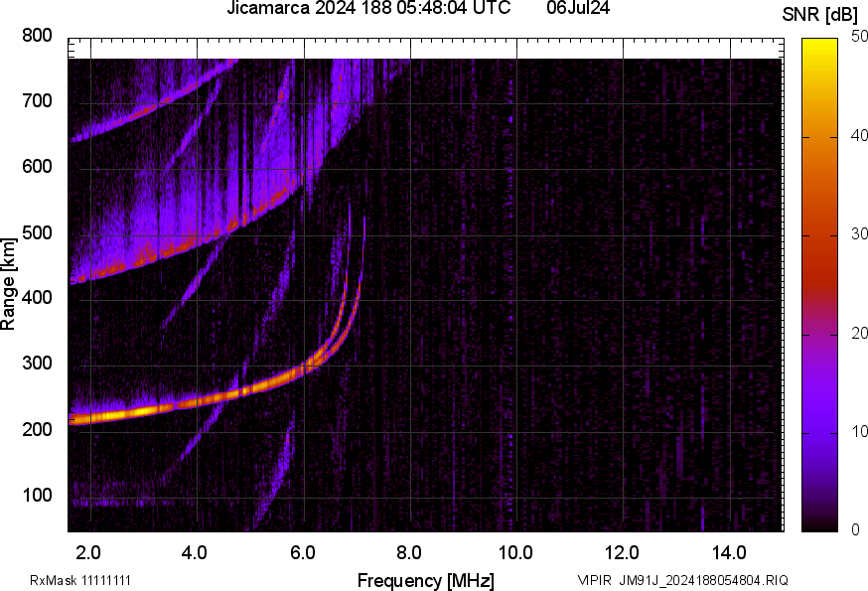Click the colorbar tick label "40"
Screen dimensions: 868x591
859,136
